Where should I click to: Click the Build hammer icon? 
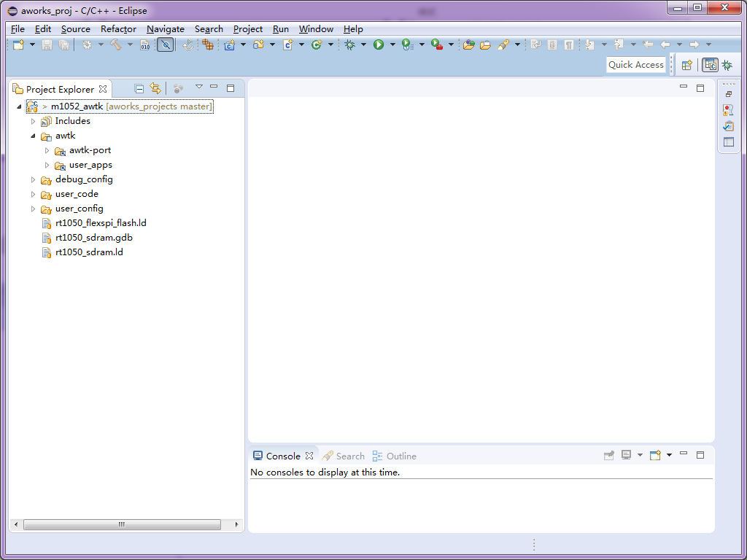(115, 45)
